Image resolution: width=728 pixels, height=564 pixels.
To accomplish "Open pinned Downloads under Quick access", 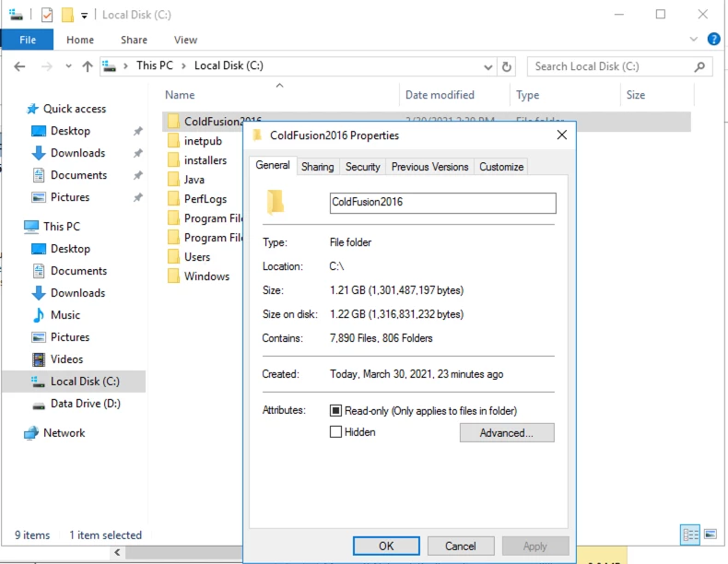I will (x=77, y=153).
